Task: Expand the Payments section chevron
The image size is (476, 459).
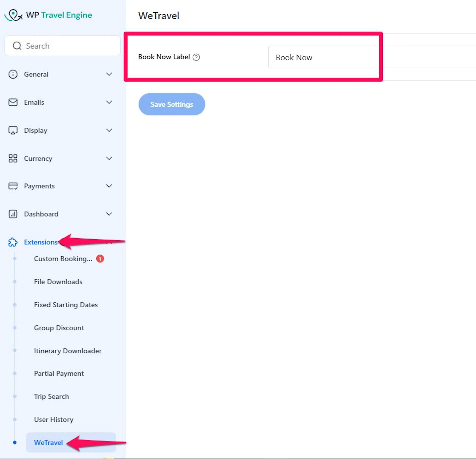Action: click(x=109, y=186)
